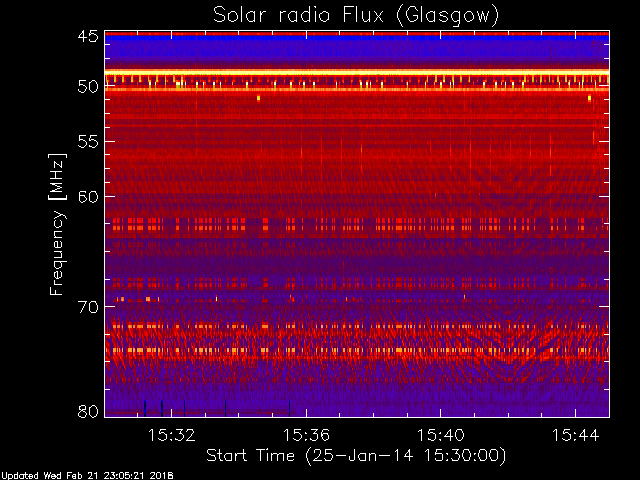Image resolution: width=640 pixels, height=480 pixels.
Task: Click the frequency tick label '70'
Action: coord(88,307)
